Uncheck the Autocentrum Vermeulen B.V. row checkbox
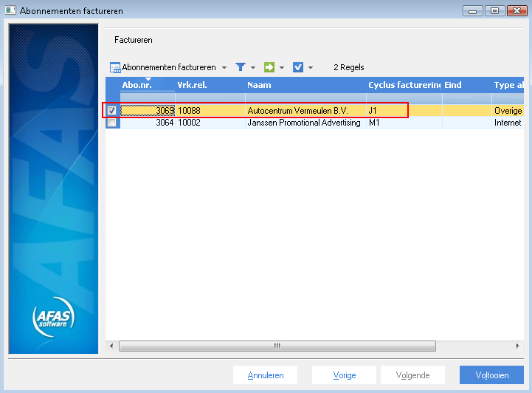The width and height of the screenshot is (532, 393). pos(111,110)
